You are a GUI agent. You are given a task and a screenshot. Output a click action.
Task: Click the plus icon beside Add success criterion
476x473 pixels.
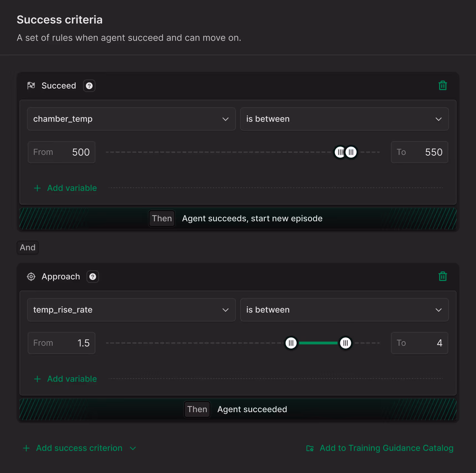(26, 448)
